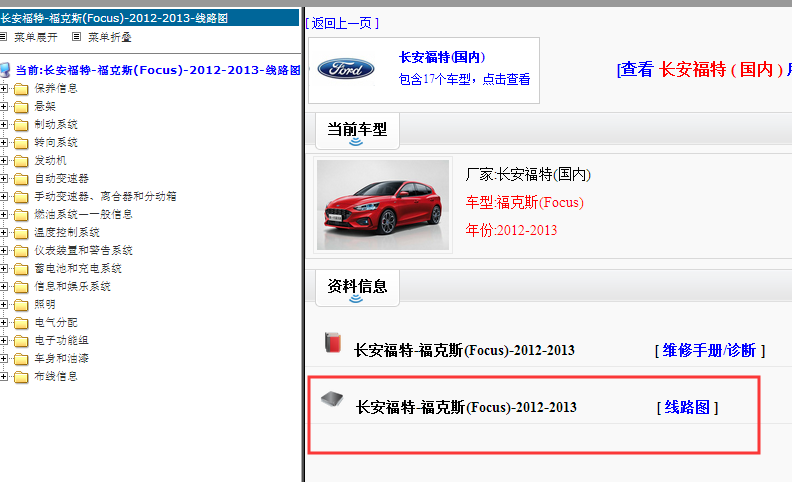Click the 发动机 folder icon
The width and height of the screenshot is (792, 482).
(x=21, y=161)
